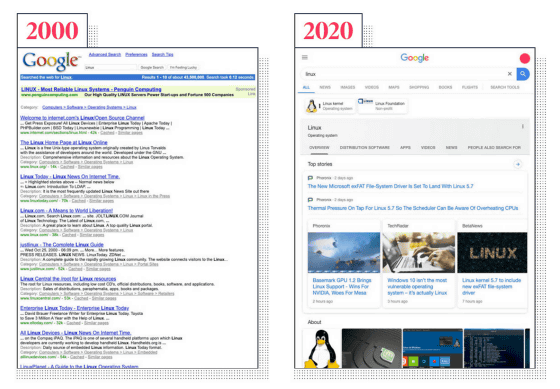Click the Linux kernel penguin chip icon
The height and width of the screenshot is (389, 560).
[312, 106]
